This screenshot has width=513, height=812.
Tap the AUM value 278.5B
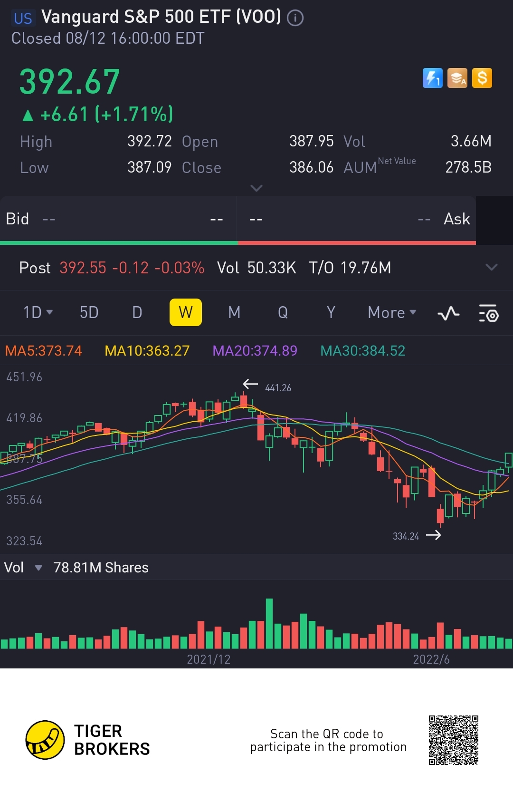click(468, 167)
